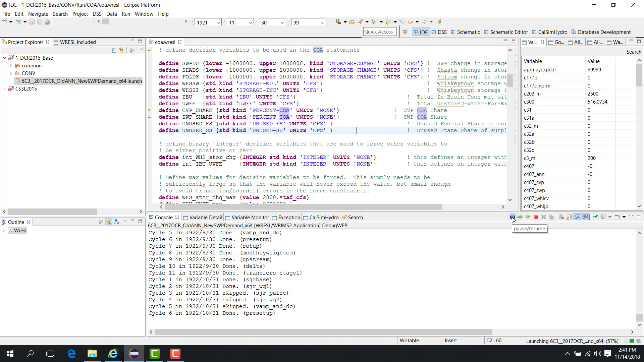Screen dimensions: 644x362
Task: Expand the CS3L2015 project node
Action: pyautogui.click(x=4, y=89)
